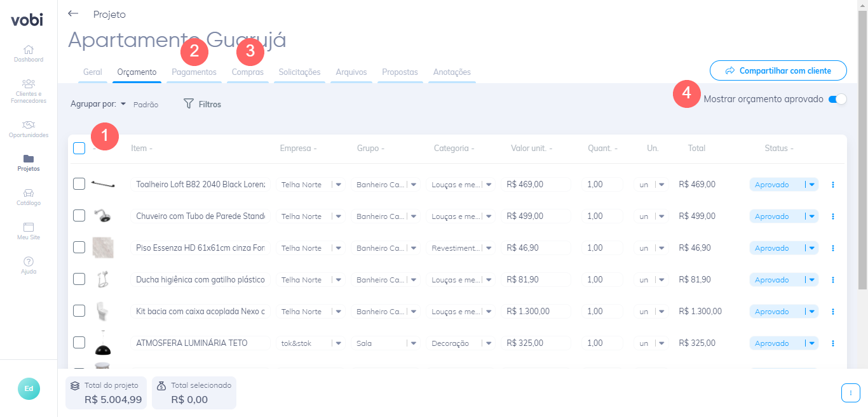Check the Kit bacia row checkbox
868x417 pixels.
(79, 311)
